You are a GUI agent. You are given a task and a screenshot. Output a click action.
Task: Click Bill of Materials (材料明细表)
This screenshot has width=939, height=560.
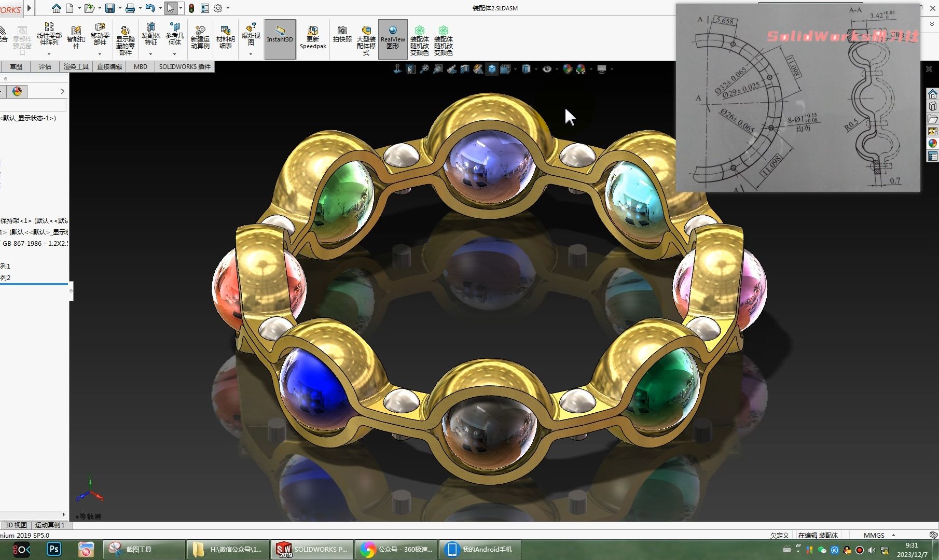tap(225, 37)
